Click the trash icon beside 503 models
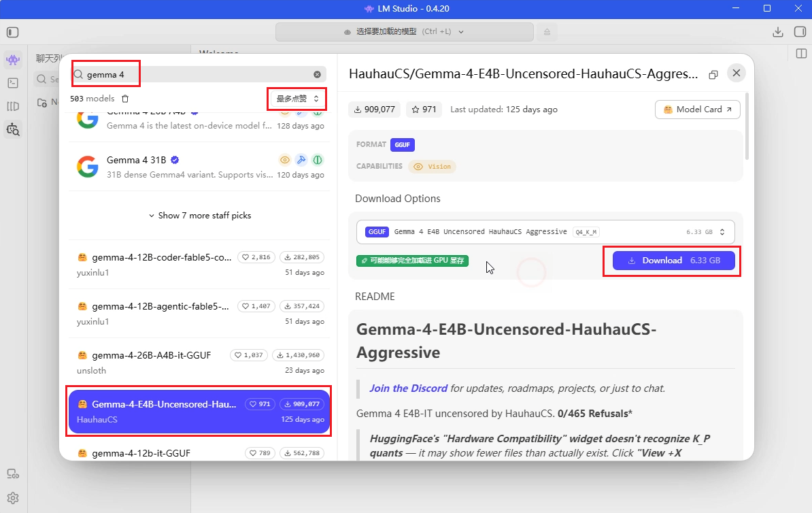The image size is (812, 513). pyautogui.click(x=125, y=99)
